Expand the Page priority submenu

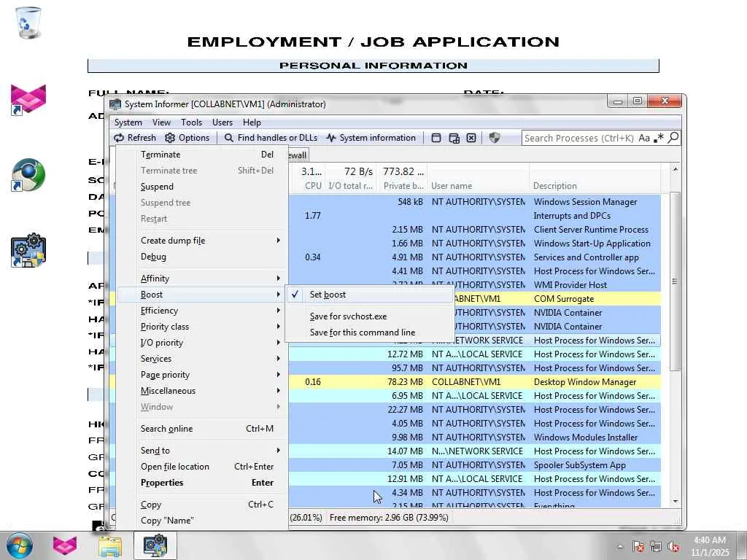pos(203,375)
